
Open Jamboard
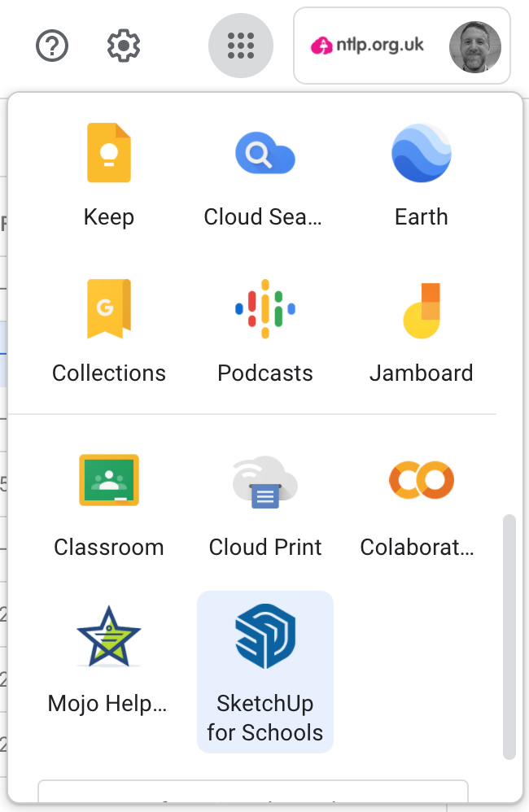(422, 331)
